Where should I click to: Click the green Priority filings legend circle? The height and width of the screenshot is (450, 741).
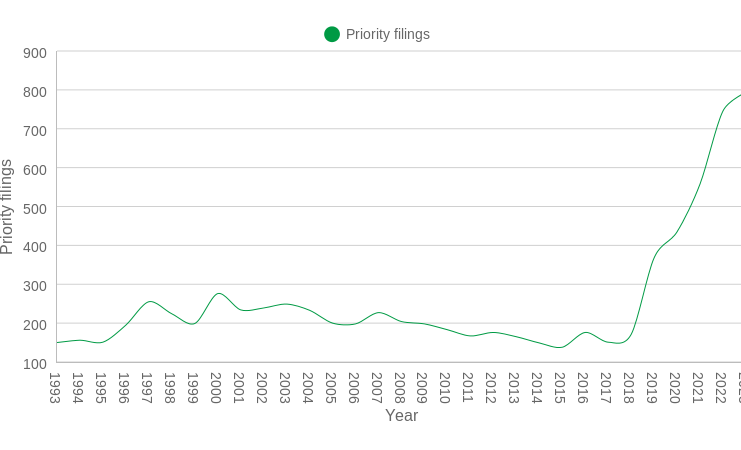point(332,34)
